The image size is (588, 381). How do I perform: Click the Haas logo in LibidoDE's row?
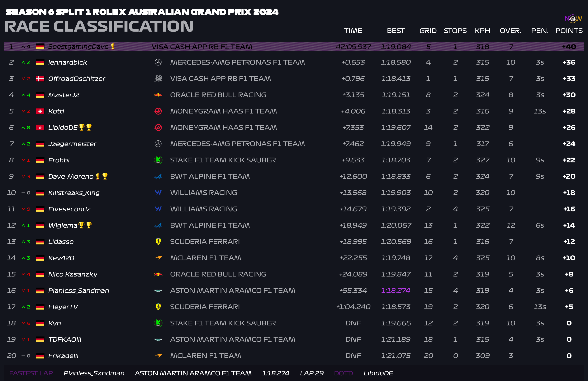[x=158, y=127]
